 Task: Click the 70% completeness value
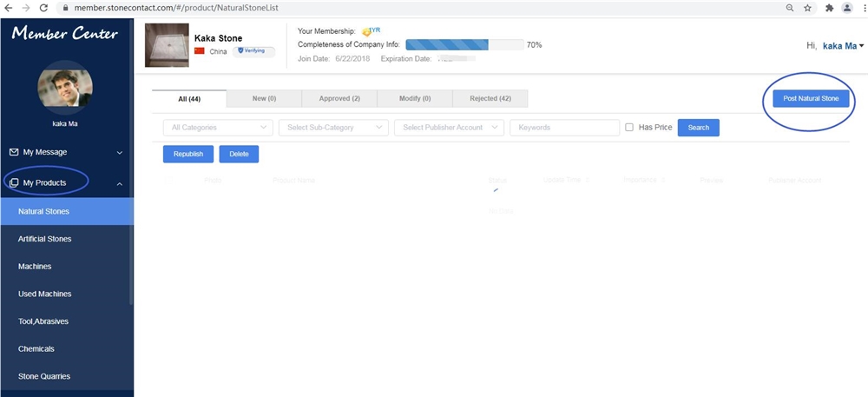[x=534, y=45]
